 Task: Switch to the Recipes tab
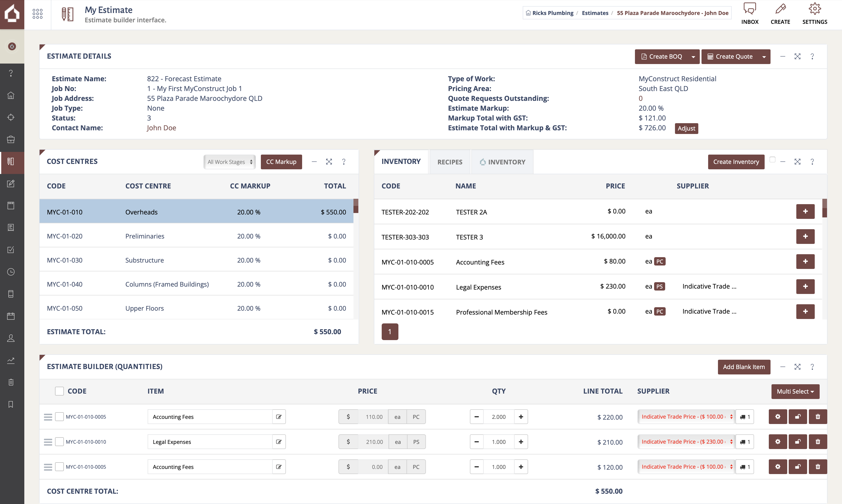(x=449, y=162)
